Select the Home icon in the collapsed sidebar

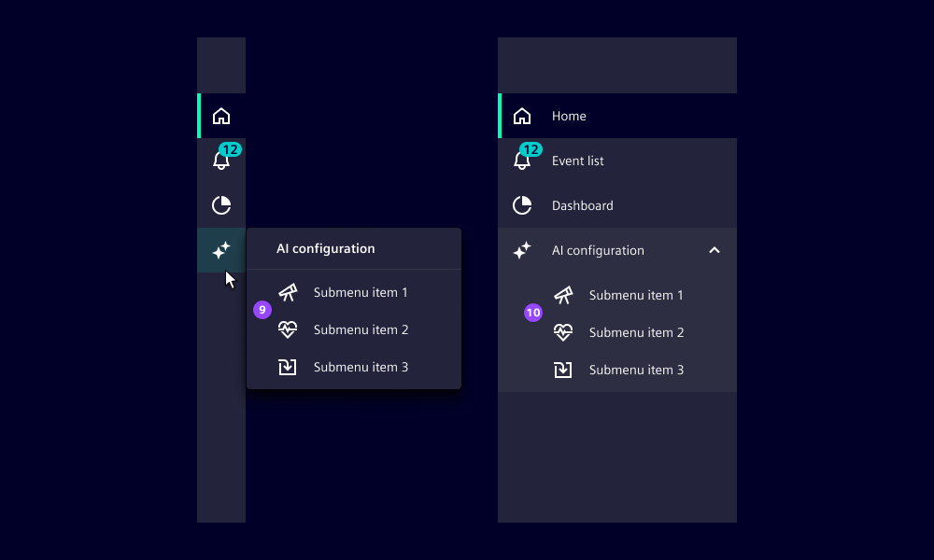pos(221,116)
